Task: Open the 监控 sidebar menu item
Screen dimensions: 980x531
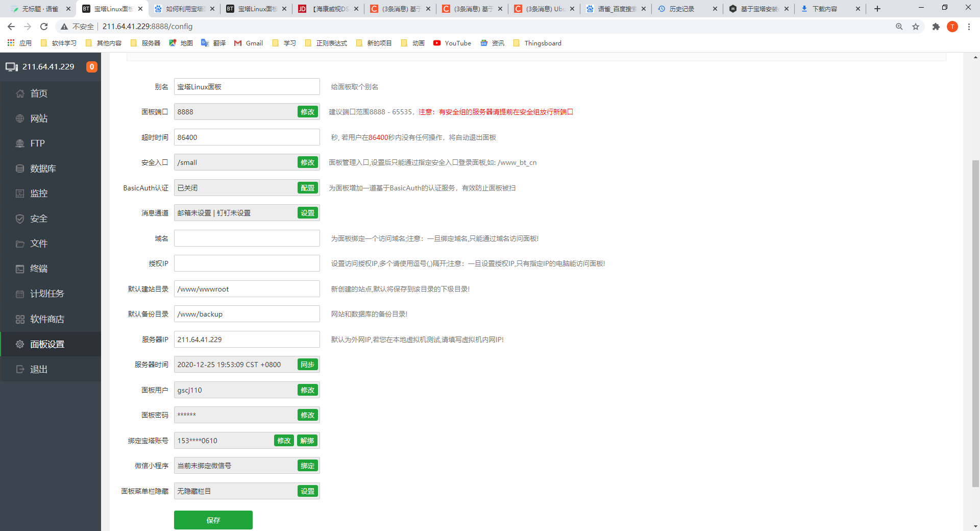Action: pos(39,194)
